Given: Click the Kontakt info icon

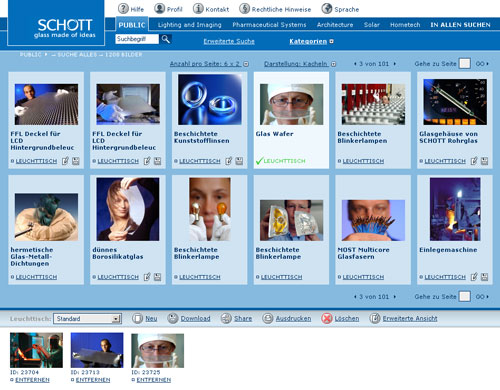Looking at the screenshot, I should pyautogui.click(x=198, y=9).
